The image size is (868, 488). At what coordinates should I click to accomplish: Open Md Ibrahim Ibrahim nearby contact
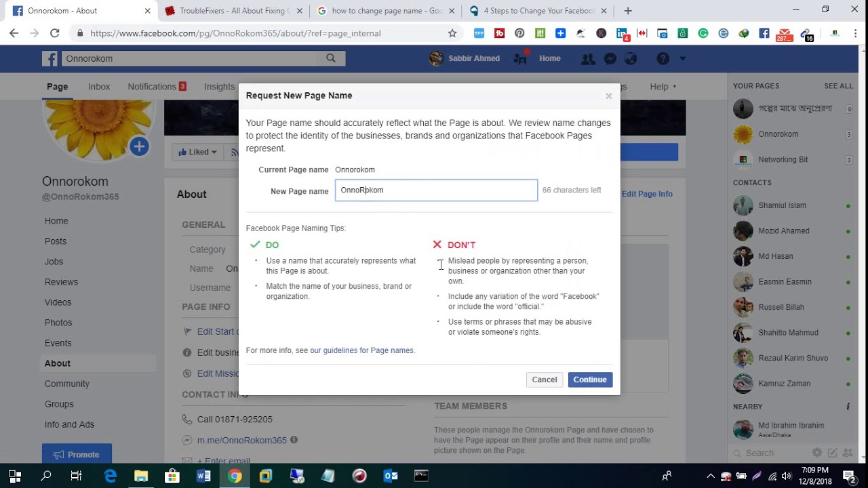click(793, 429)
